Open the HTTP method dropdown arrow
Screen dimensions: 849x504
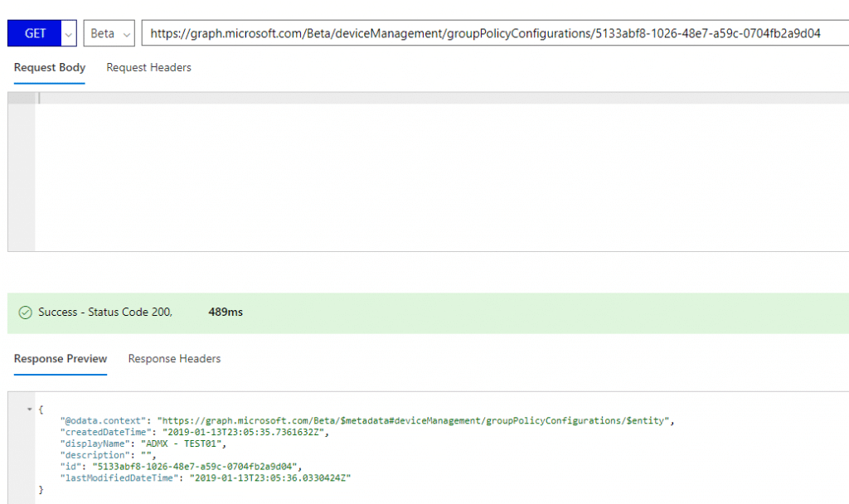tap(69, 33)
